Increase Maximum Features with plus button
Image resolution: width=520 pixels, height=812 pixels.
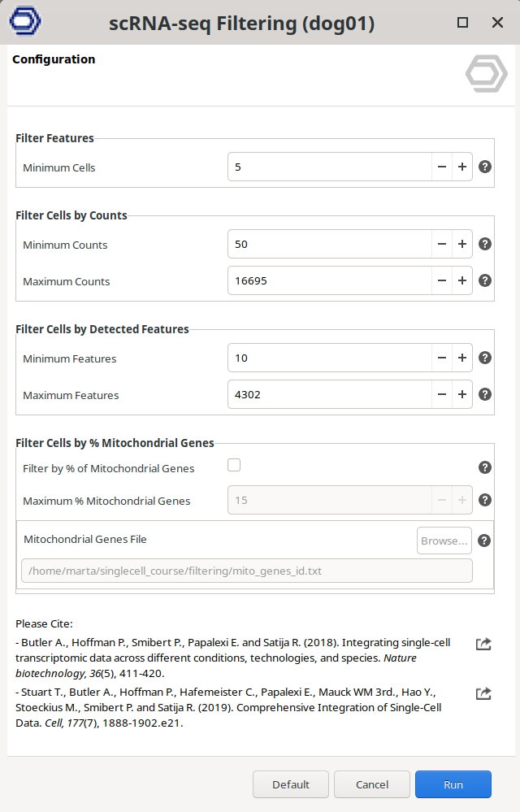point(461,394)
